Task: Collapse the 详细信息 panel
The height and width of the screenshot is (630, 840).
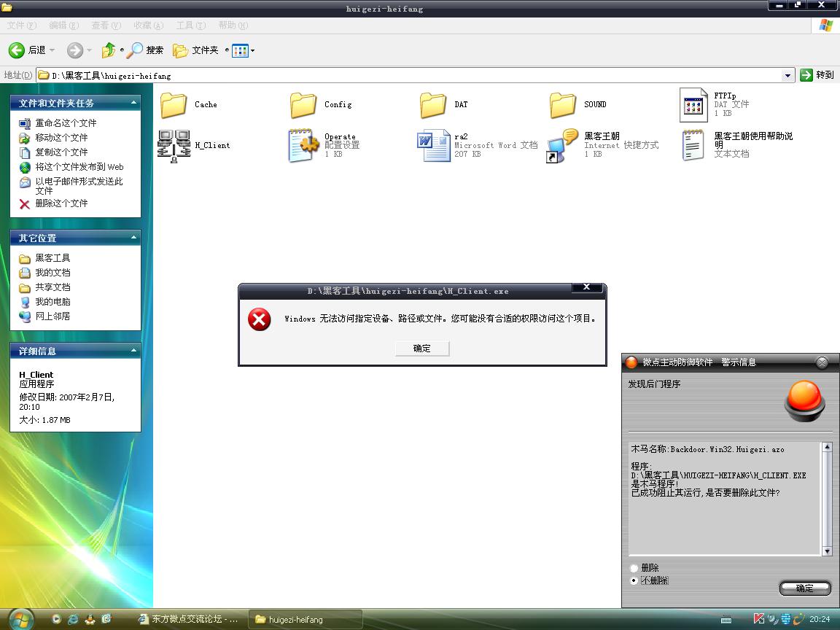Action: tap(133, 350)
